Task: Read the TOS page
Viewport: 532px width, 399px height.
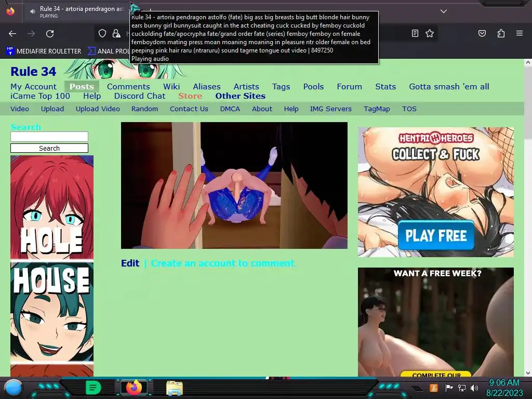Action: [409, 109]
